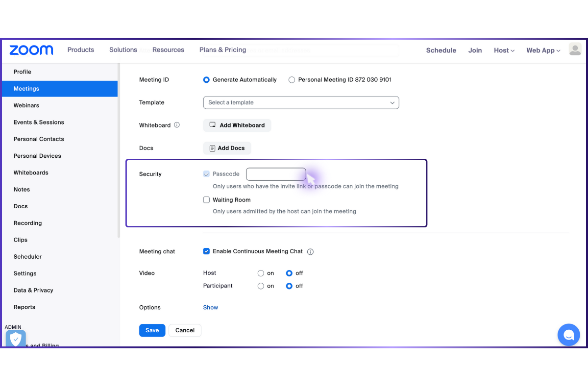Screen dimensions: 588x392
Task: Open the Solutions menu
Action: tap(123, 50)
